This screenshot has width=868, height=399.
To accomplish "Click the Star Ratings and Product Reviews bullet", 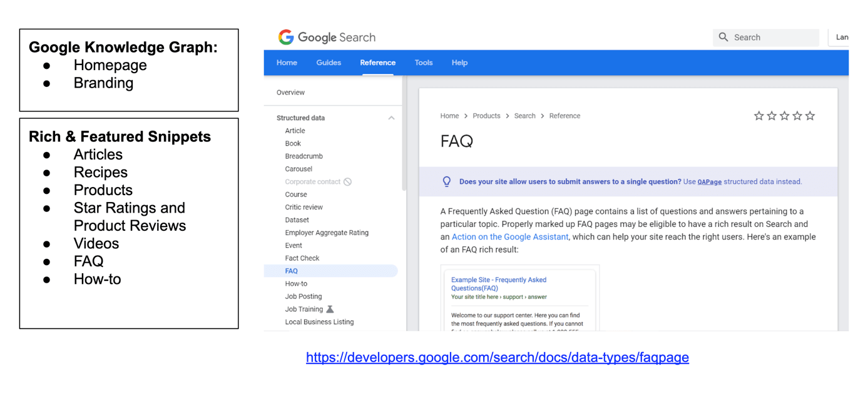I will 130,216.
